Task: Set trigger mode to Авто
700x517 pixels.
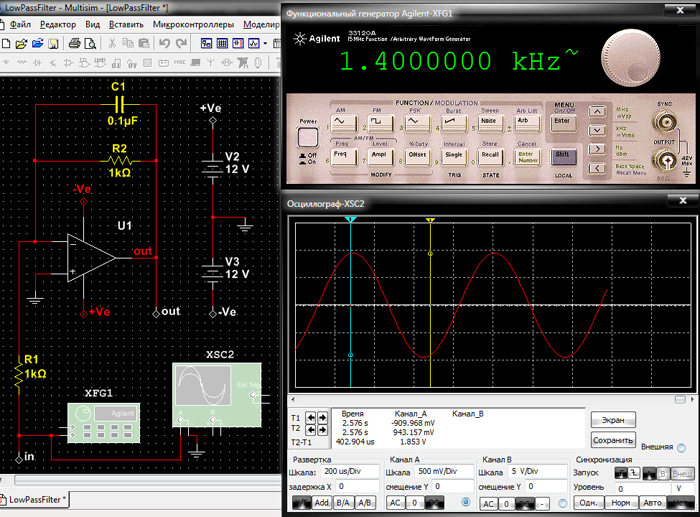Action: (x=652, y=503)
